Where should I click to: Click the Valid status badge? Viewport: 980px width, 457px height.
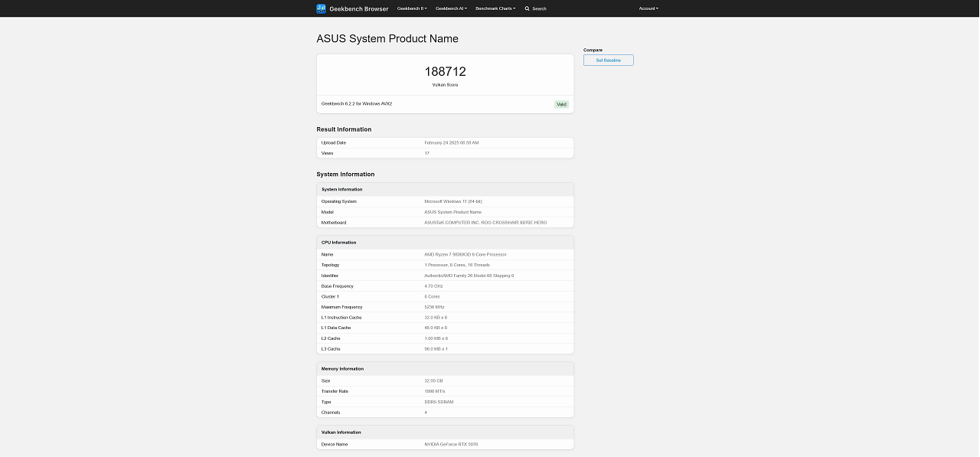[x=562, y=104]
